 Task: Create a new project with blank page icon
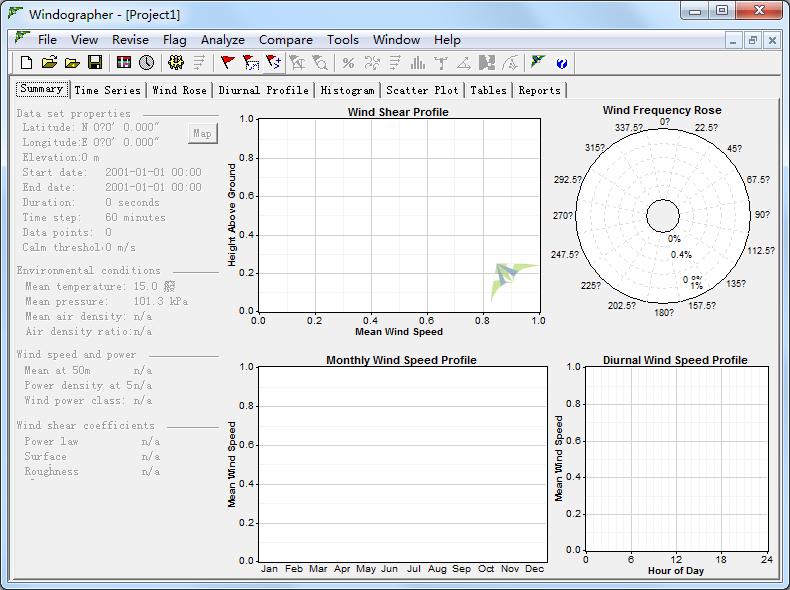(26, 62)
